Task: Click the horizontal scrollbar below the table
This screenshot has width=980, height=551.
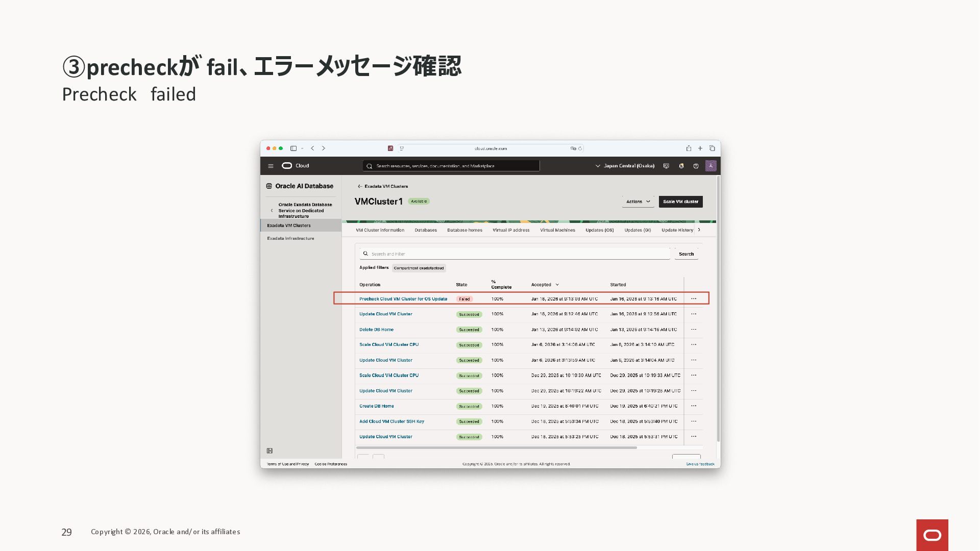Action: click(x=496, y=447)
